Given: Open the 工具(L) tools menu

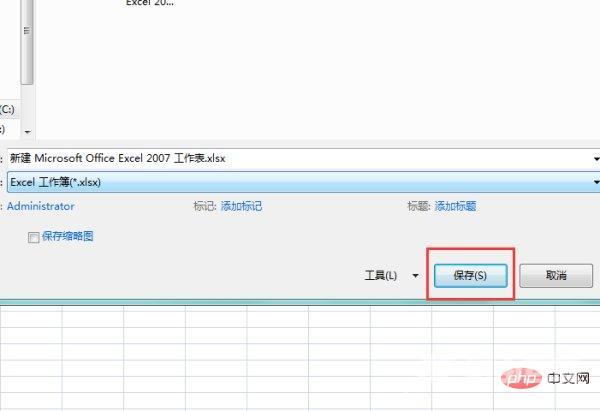Looking at the screenshot, I should click(x=381, y=275).
